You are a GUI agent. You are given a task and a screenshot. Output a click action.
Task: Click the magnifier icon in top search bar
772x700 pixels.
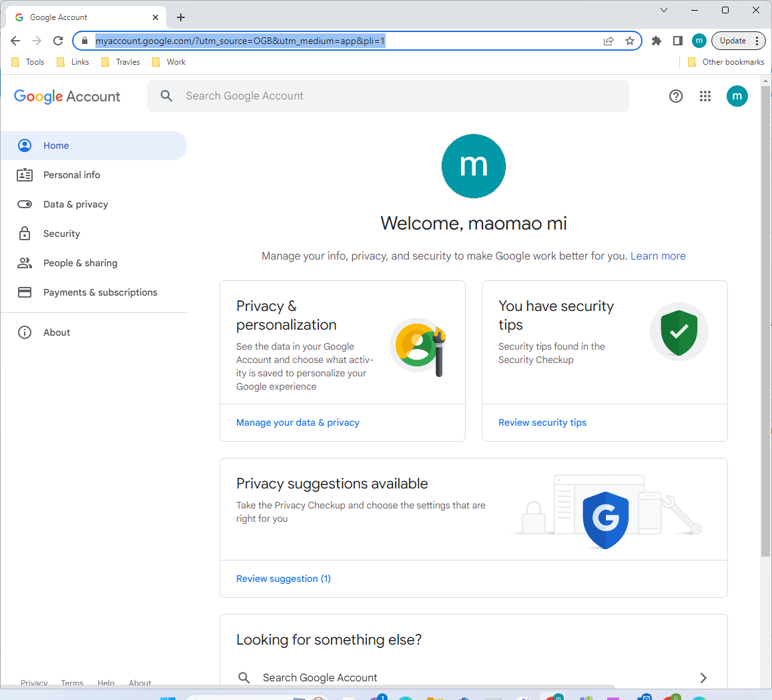pos(166,96)
